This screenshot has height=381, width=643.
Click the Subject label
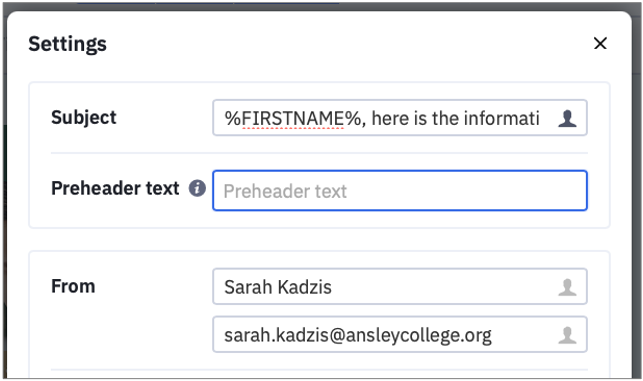[84, 118]
